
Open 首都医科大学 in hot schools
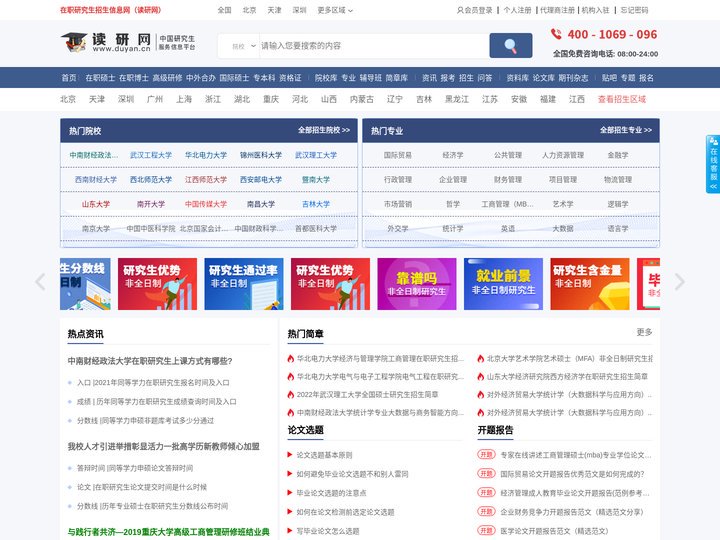pos(316,228)
